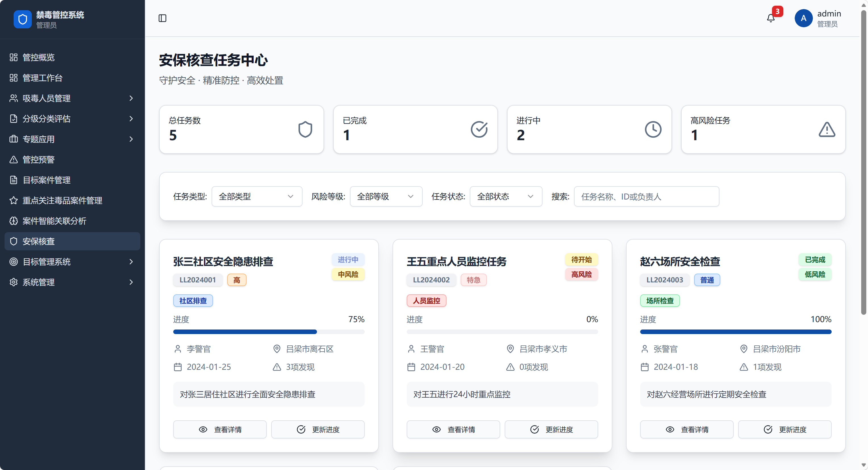Expand the 专题应用 chevron
The width and height of the screenshot is (868, 470).
(131, 139)
